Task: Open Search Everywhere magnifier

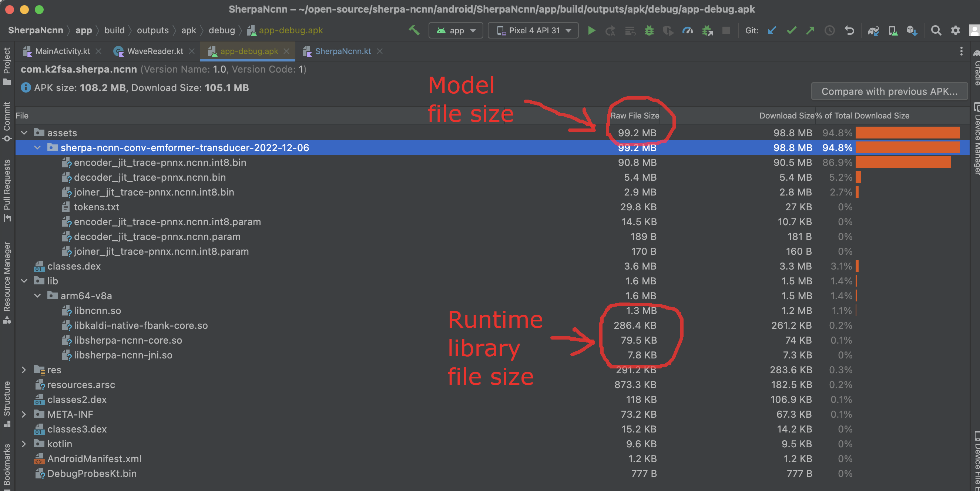Action: point(936,30)
